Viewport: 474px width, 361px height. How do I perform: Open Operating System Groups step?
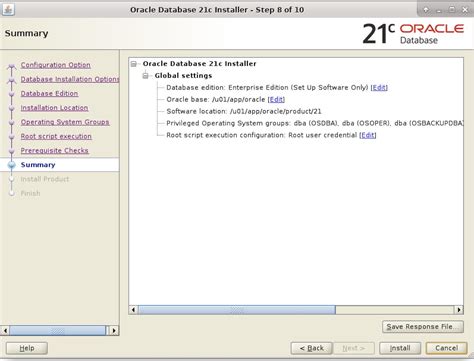(x=65, y=122)
